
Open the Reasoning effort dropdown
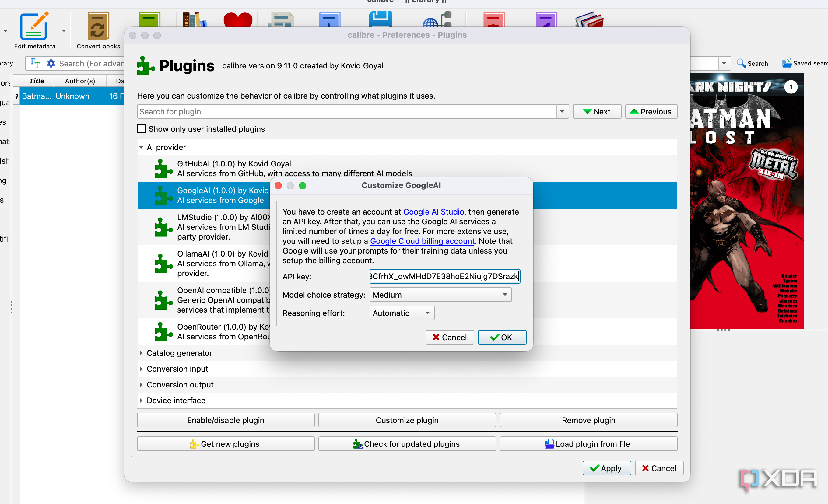pos(402,313)
